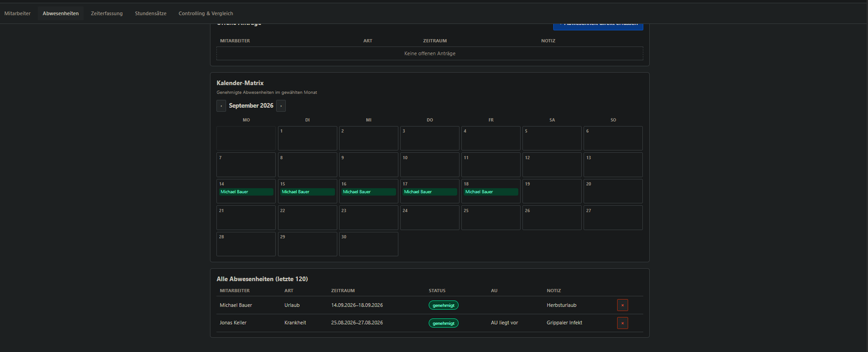Go to next month in calendar

point(281,106)
